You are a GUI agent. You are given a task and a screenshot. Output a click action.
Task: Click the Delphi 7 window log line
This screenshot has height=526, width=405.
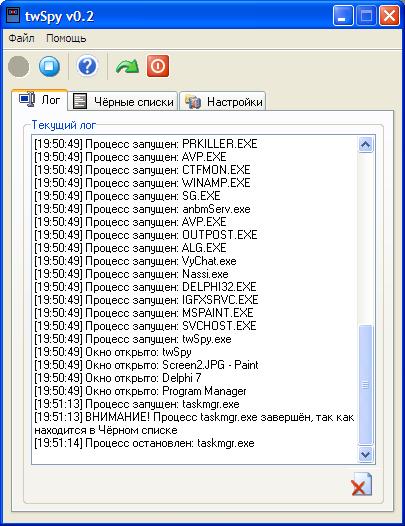point(118,378)
